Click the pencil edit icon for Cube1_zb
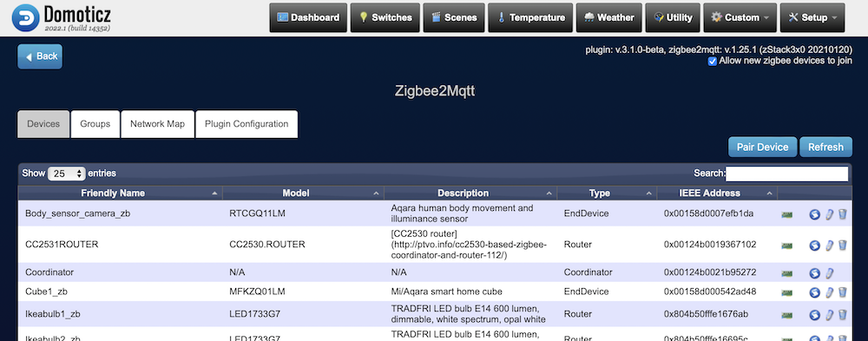Viewport: 868px width, 341px height. [x=829, y=292]
